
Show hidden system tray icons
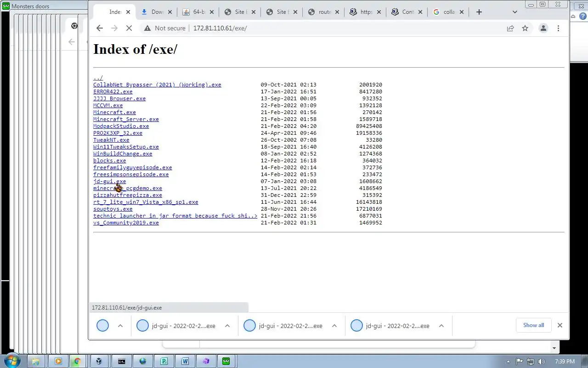508,362
